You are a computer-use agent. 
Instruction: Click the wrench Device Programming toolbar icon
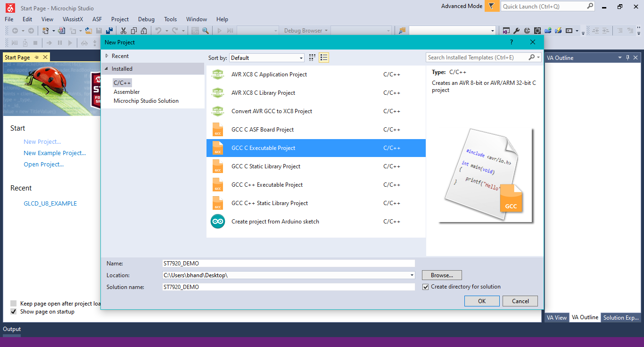[516, 31]
